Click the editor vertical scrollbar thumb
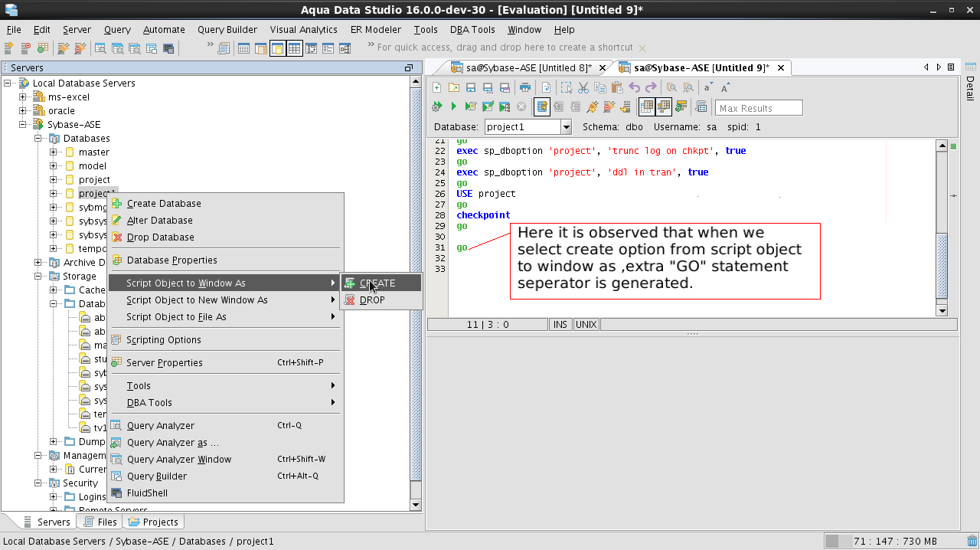 coord(942,264)
